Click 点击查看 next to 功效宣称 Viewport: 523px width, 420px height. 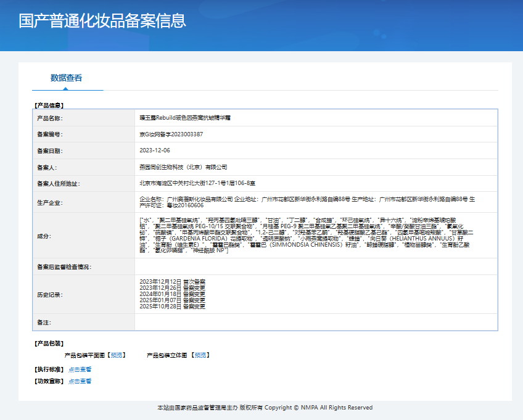[80, 381]
